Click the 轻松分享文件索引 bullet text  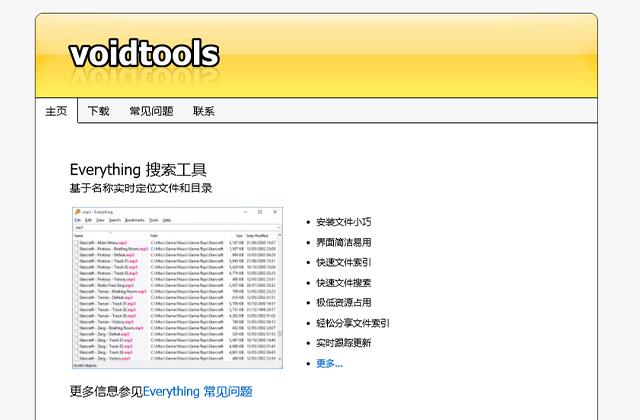tap(353, 323)
